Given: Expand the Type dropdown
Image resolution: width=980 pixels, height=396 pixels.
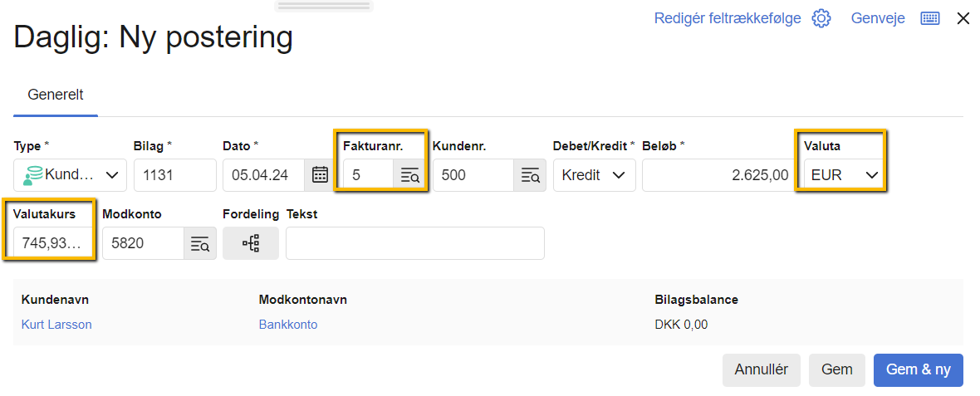Looking at the screenshot, I should 71,175.
